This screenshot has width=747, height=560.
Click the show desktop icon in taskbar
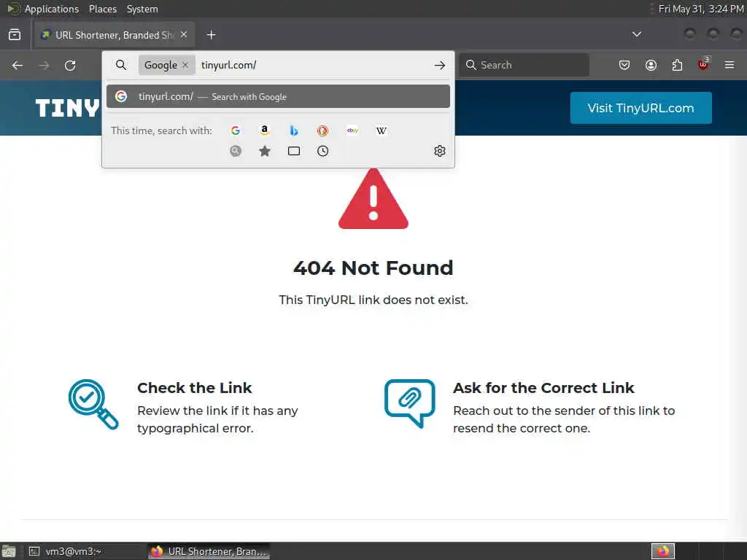[9, 551]
